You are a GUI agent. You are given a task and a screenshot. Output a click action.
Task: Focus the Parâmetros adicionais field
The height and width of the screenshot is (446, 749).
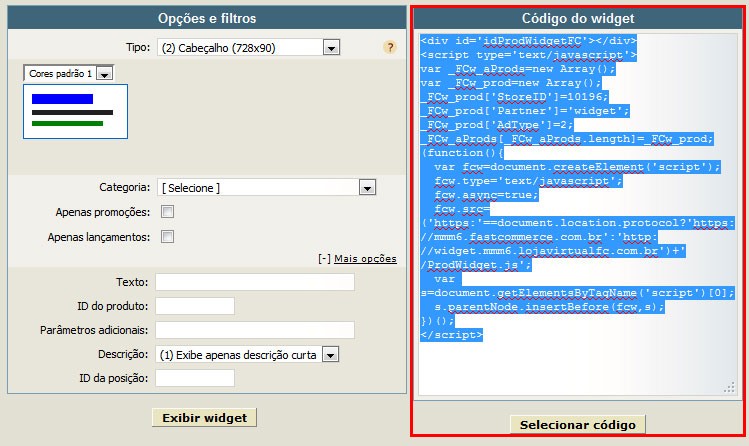255,329
